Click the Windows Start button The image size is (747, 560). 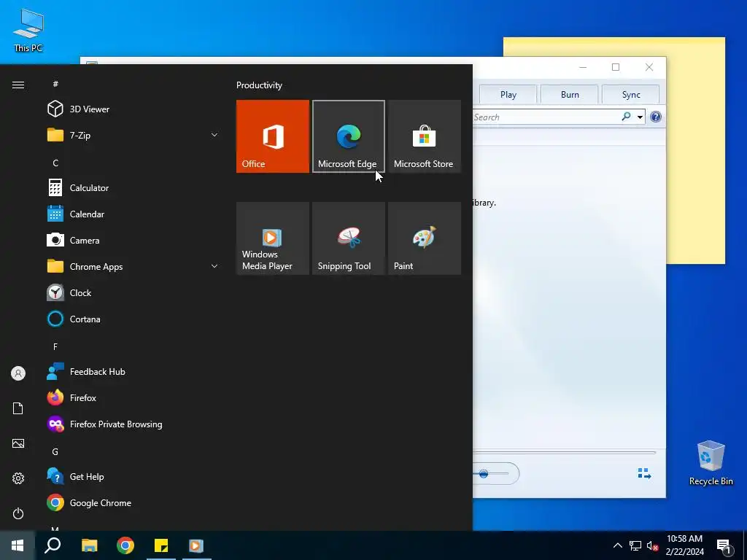pyautogui.click(x=18, y=545)
